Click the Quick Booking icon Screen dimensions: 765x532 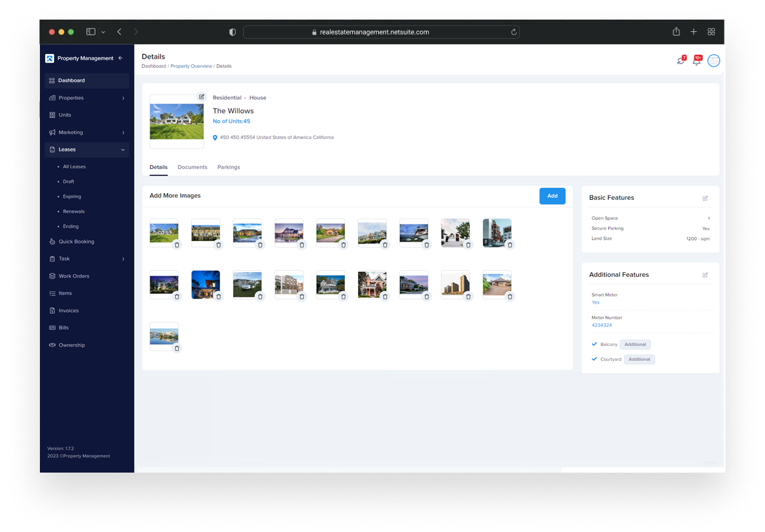[x=52, y=242]
